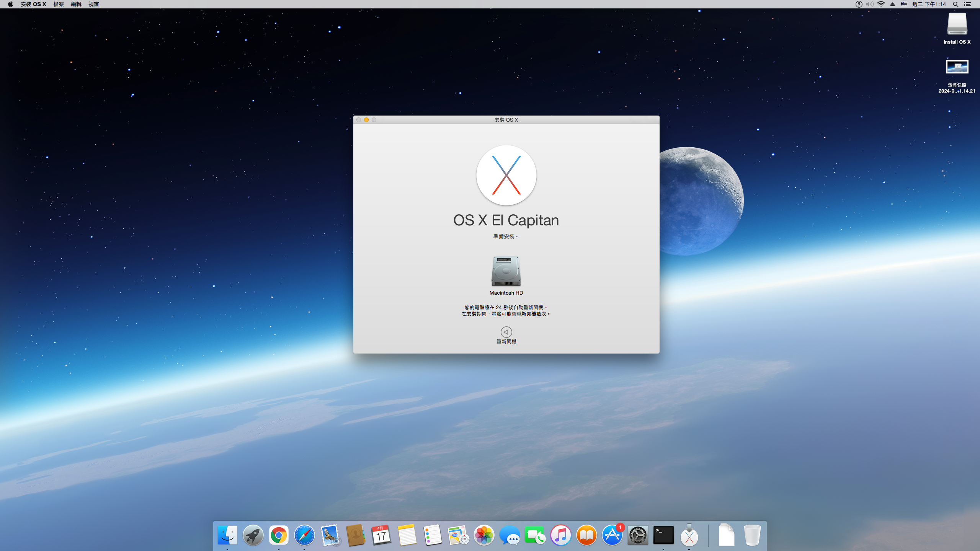Viewport: 980px width, 551px height.
Task: Launch Safari from the Dock
Action: pyautogui.click(x=304, y=535)
